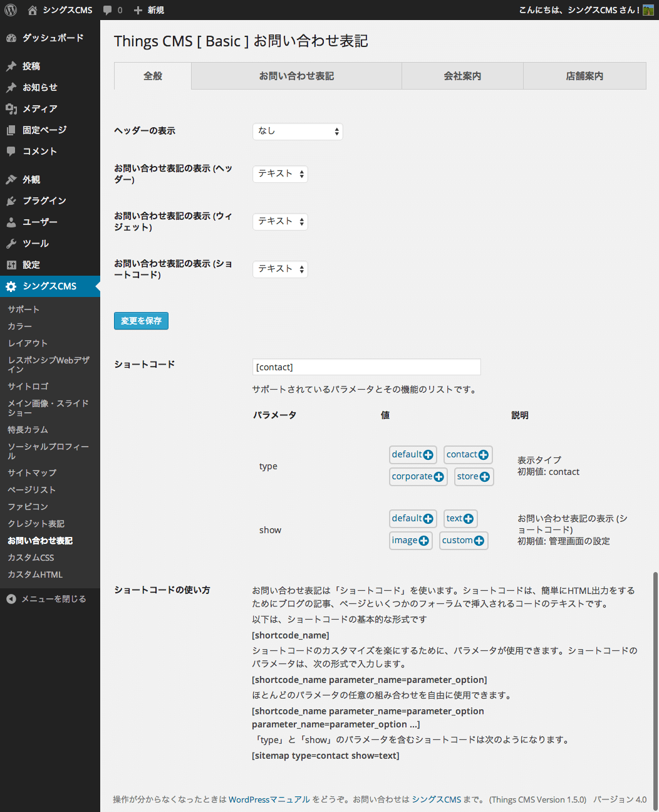Open レスポンシブWebデザイン submenu item
Screen dimensions: 659x812
tap(49, 365)
